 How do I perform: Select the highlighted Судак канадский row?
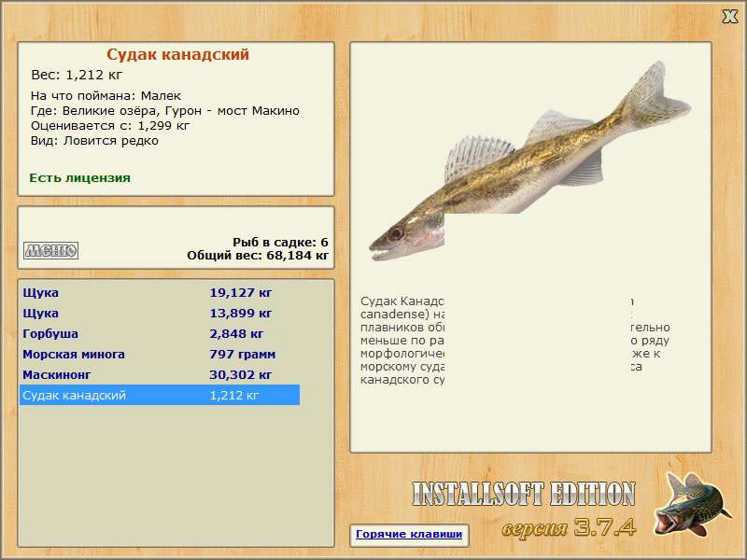tap(160, 395)
